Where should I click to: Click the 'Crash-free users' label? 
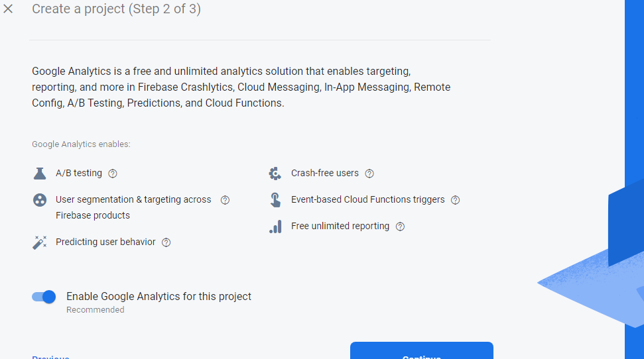(x=325, y=173)
